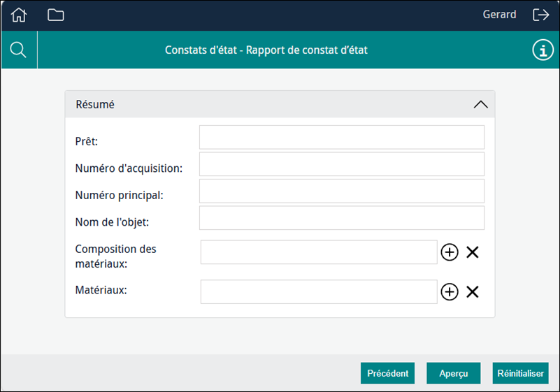Click the Résumé section header title
The height and width of the screenshot is (392, 560).
click(95, 104)
